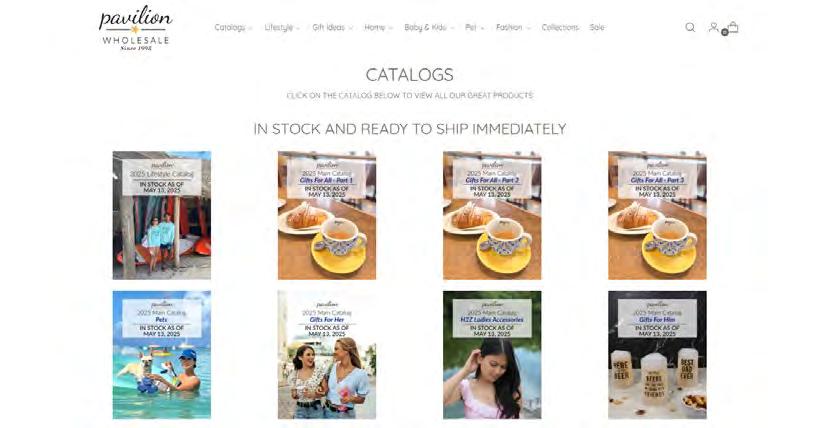Open the Gifts For Her catalog
The width and height of the screenshot is (823, 428).
pyautogui.click(x=327, y=355)
